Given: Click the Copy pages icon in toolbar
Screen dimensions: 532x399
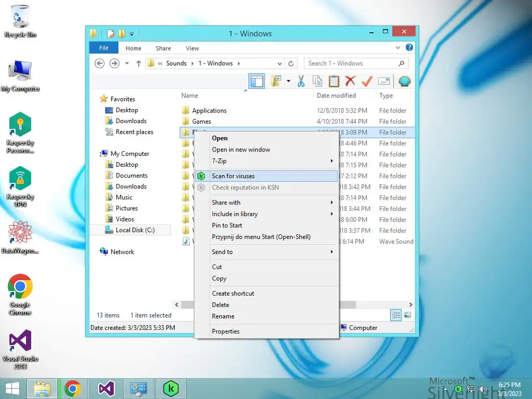Looking at the screenshot, I should 317,82.
